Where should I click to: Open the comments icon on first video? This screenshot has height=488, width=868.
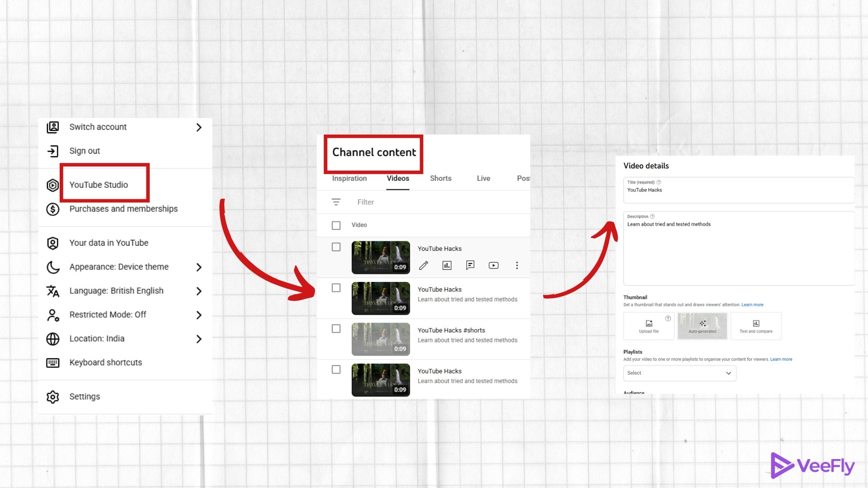(x=470, y=265)
